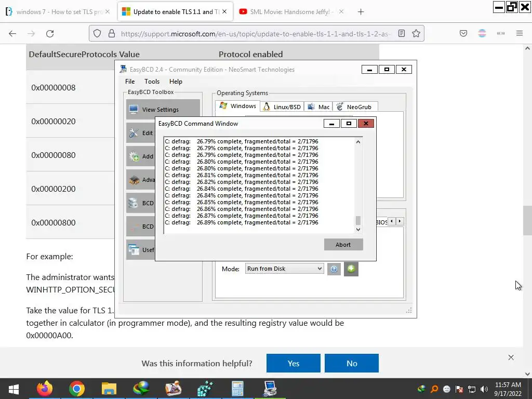Switch to the Windows operating systems tab
This screenshot has width=532, height=399.
[x=238, y=106]
